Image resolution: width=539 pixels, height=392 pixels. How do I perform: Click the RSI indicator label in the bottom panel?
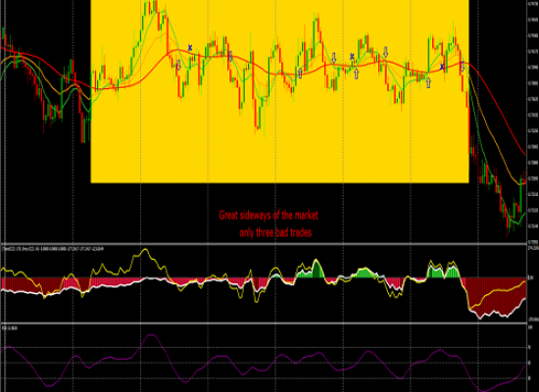click(x=10, y=328)
